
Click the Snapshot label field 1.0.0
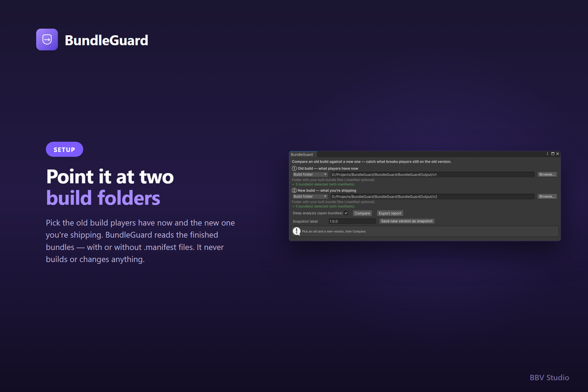pos(352,221)
